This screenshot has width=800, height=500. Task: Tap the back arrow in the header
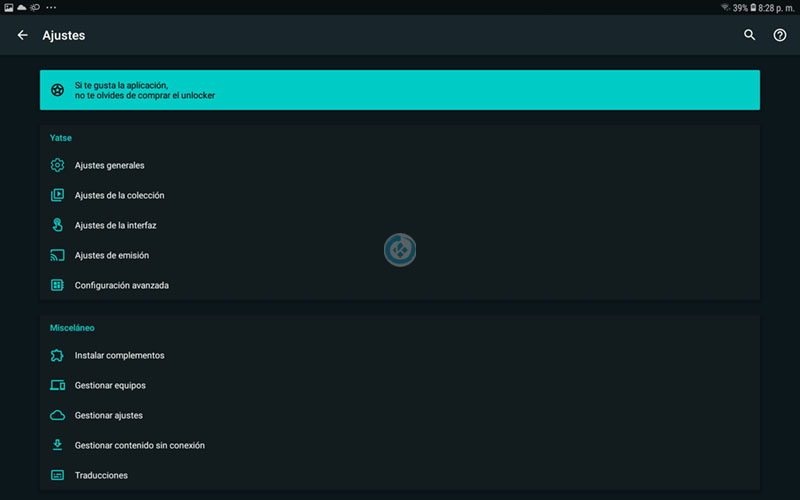23,35
